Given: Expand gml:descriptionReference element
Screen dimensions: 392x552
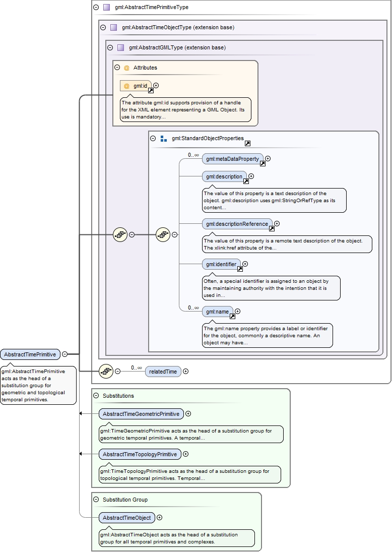Looking at the screenshot, I should [277, 223].
